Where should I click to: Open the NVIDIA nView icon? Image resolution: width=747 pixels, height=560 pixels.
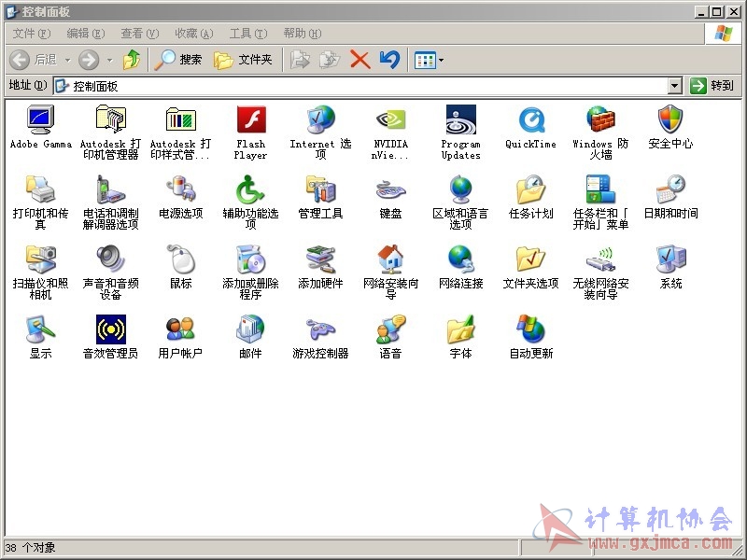pos(390,119)
